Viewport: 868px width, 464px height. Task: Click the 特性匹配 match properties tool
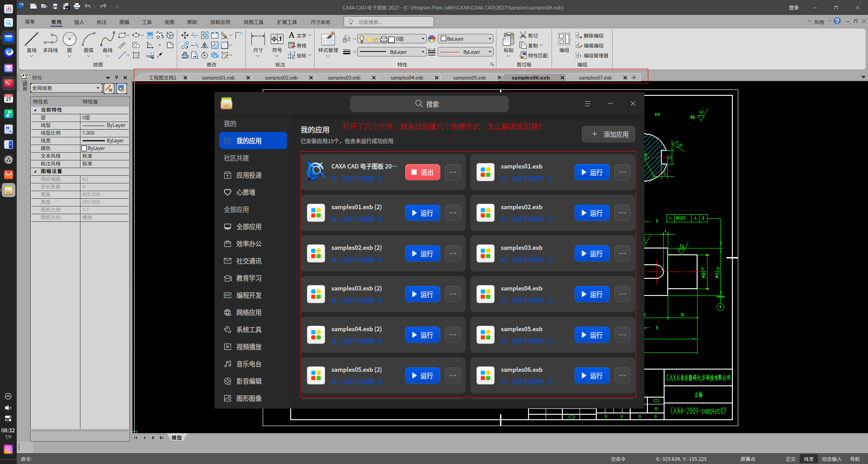[x=533, y=55]
